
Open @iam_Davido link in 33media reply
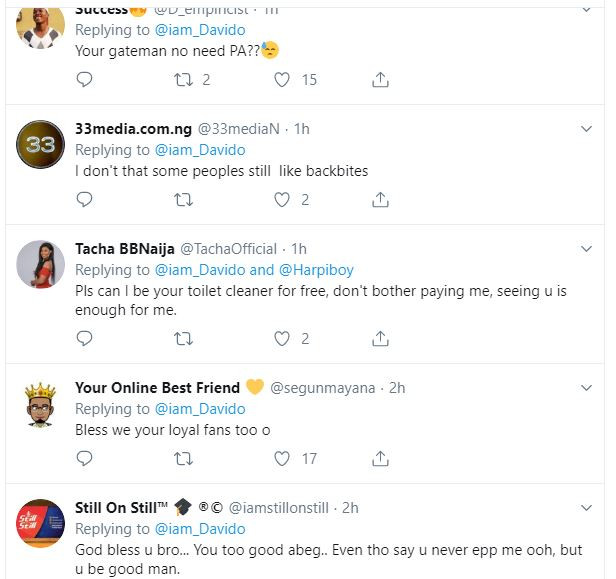(x=199, y=150)
